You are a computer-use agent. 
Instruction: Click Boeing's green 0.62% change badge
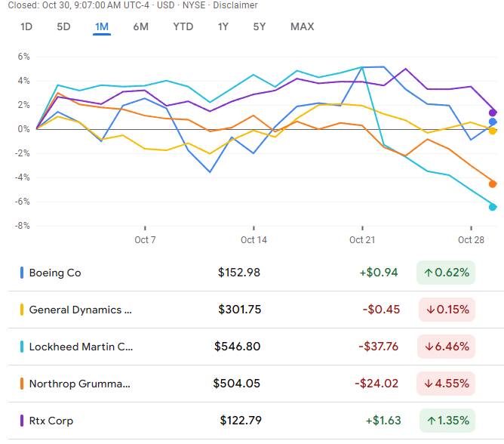point(446,273)
